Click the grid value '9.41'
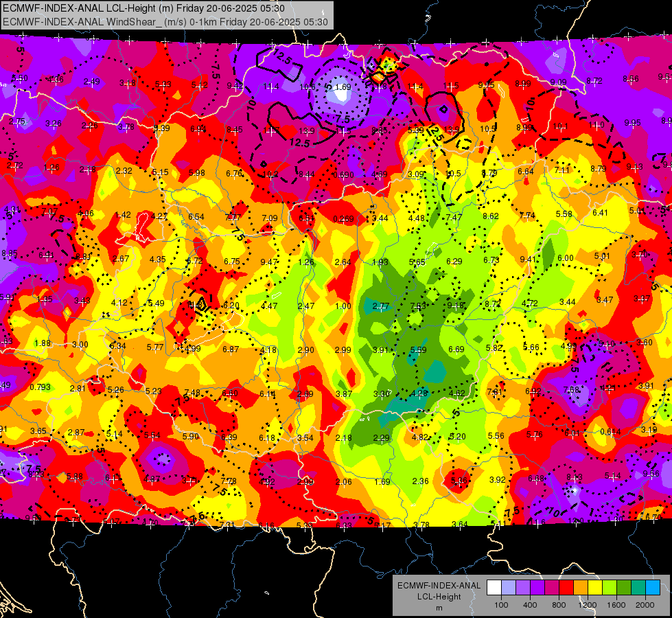The height and width of the screenshot is (618, 672). click(528, 260)
